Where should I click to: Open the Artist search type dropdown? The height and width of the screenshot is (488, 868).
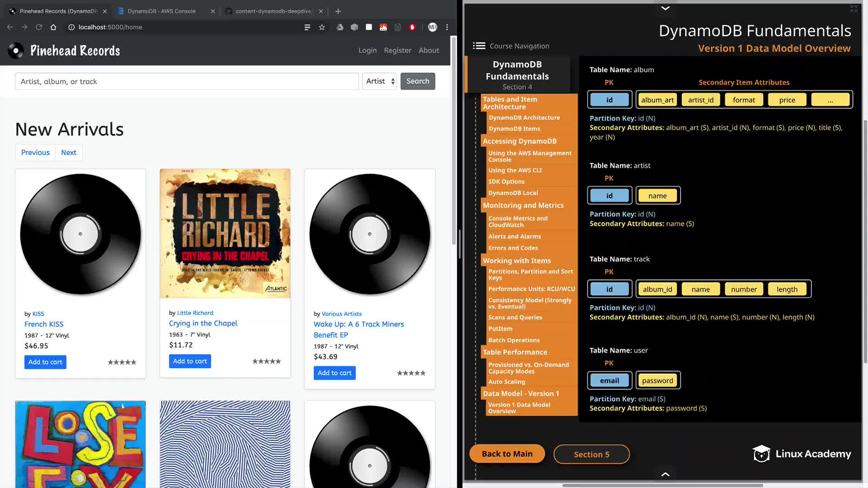coord(380,81)
